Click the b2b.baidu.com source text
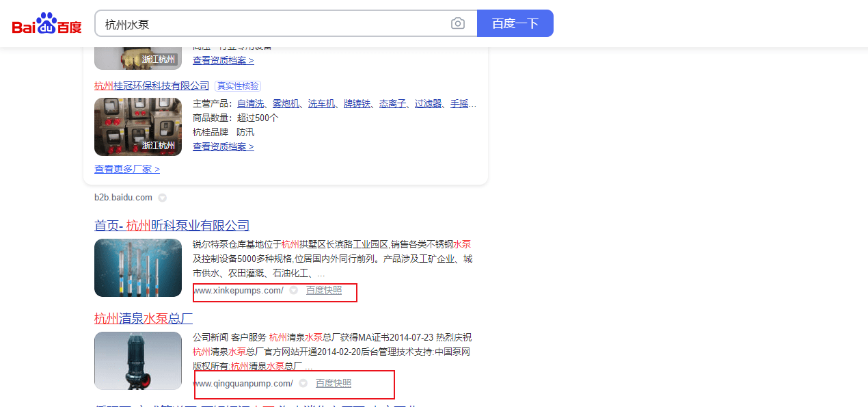868x407 pixels. click(124, 198)
